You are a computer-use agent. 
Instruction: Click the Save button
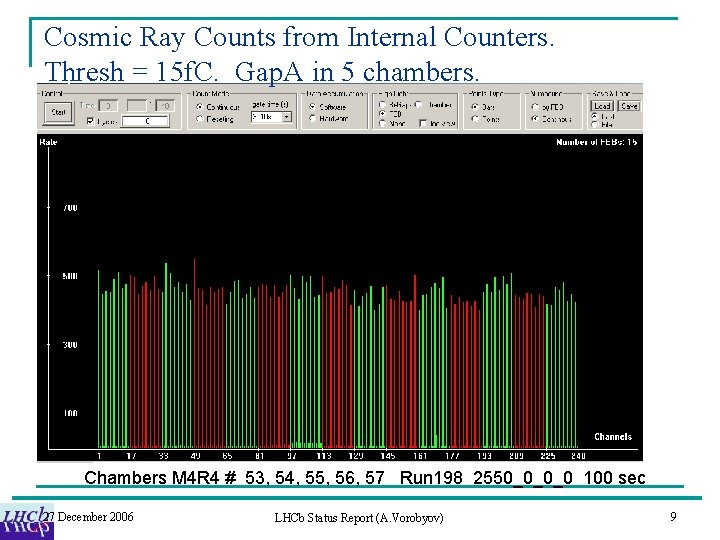(629, 106)
